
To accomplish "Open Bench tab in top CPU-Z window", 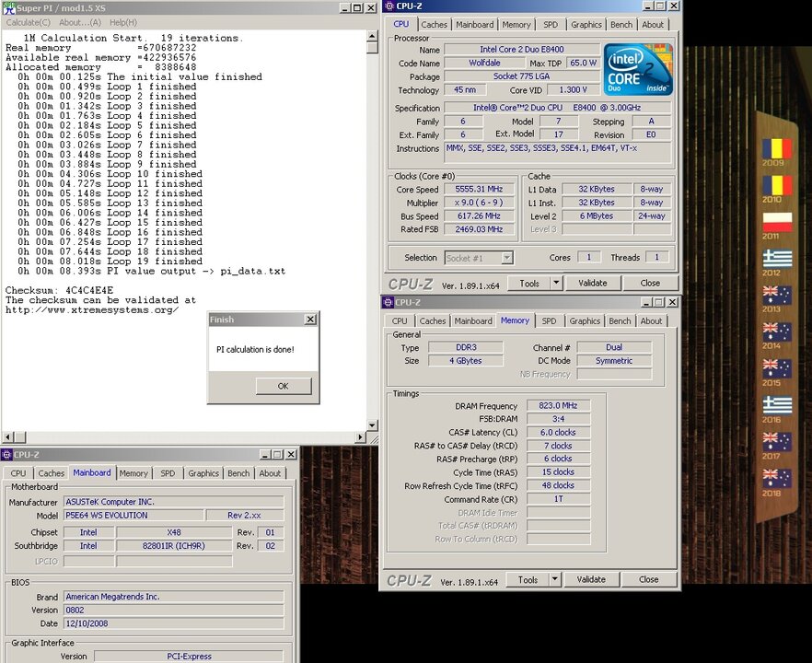I will pos(621,24).
